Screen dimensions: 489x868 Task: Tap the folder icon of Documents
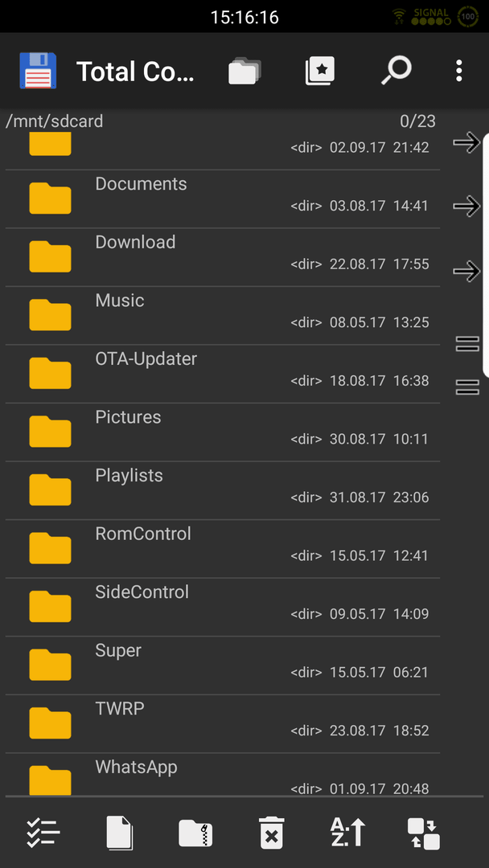pos(50,199)
